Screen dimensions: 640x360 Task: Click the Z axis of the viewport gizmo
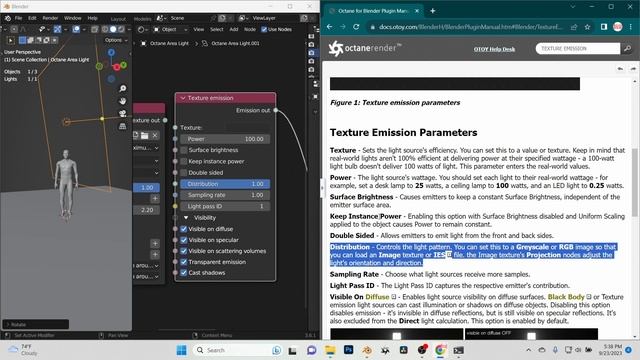pos(111,52)
